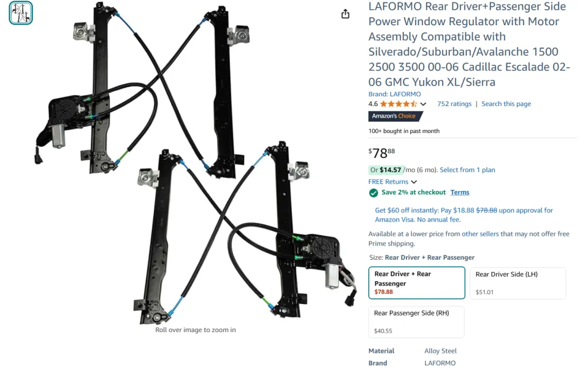This screenshot has height=370, width=588.
Task: Expand the rating breakdown chevron next to stars
Action: tap(423, 104)
